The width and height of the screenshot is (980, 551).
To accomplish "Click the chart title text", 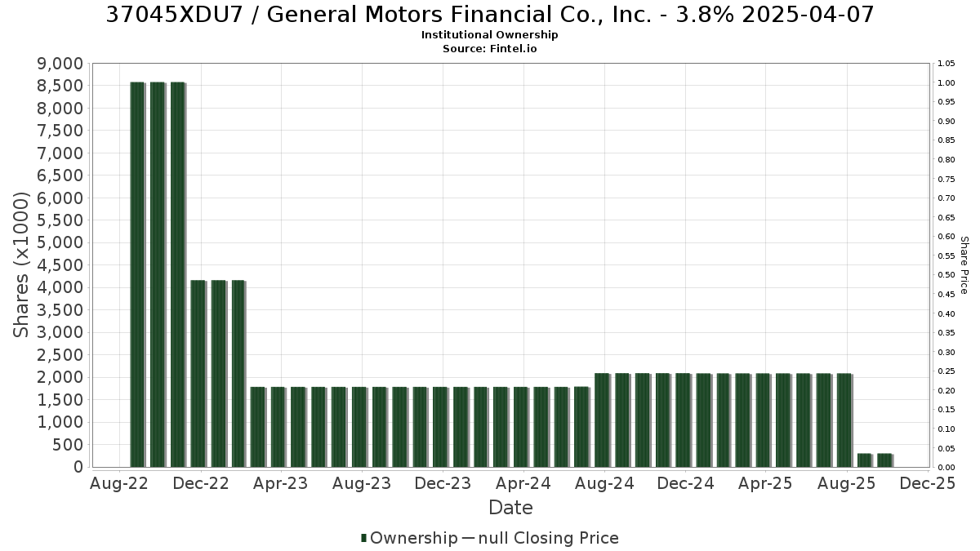I will (490, 14).
